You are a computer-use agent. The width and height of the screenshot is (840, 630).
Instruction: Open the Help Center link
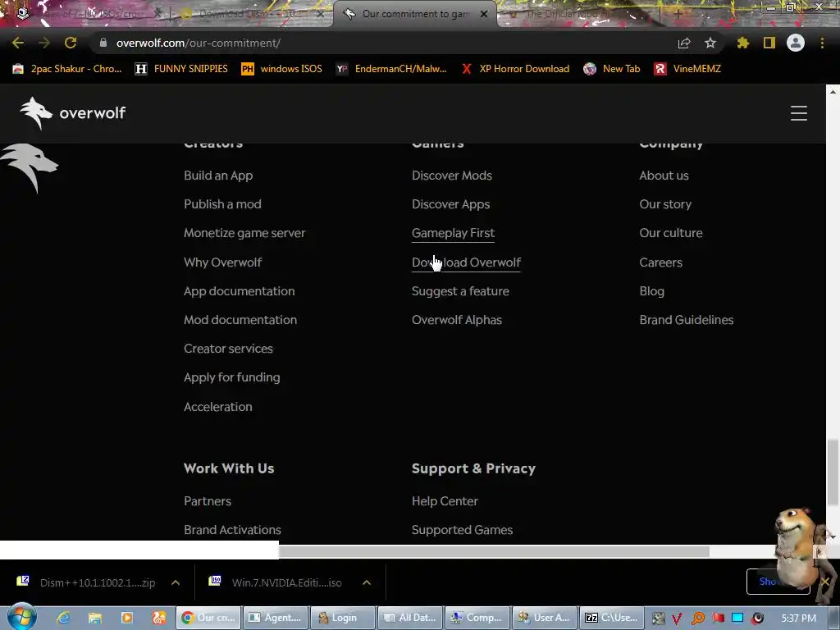445,501
